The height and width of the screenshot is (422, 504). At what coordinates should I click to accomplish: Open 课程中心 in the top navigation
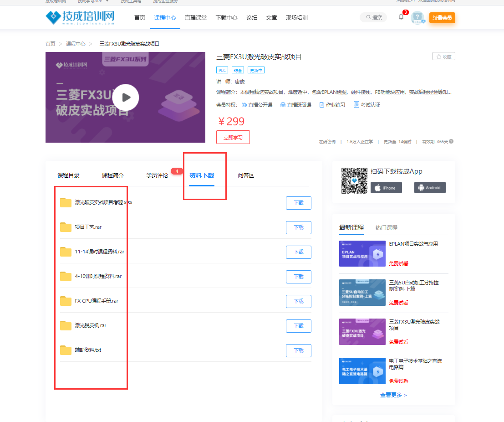(x=165, y=18)
